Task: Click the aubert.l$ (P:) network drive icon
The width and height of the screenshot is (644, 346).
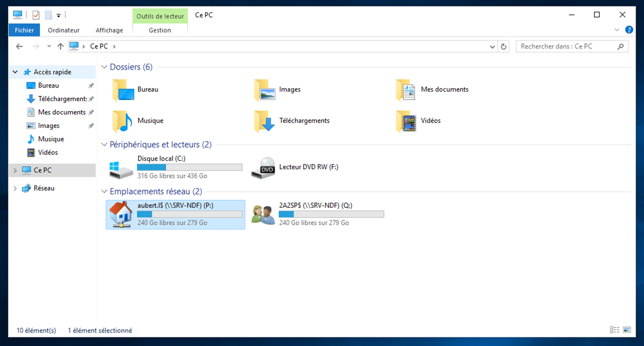Action: click(x=121, y=215)
